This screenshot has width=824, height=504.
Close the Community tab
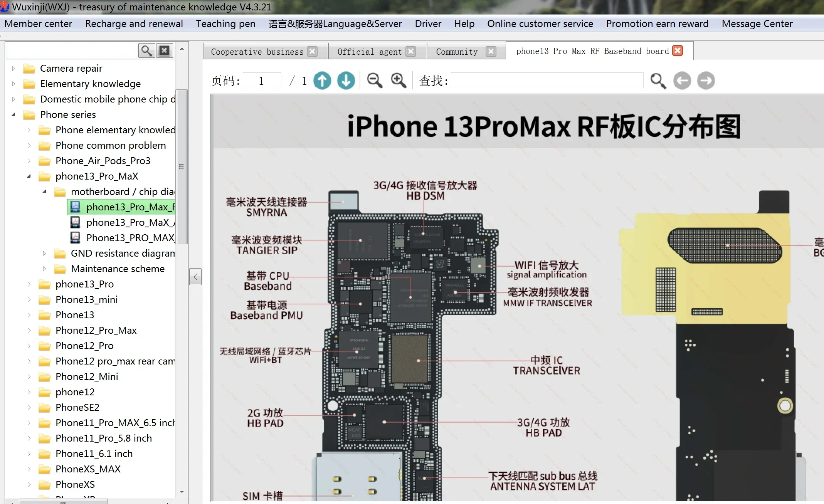pyautogui.click(x=491, y=51)
